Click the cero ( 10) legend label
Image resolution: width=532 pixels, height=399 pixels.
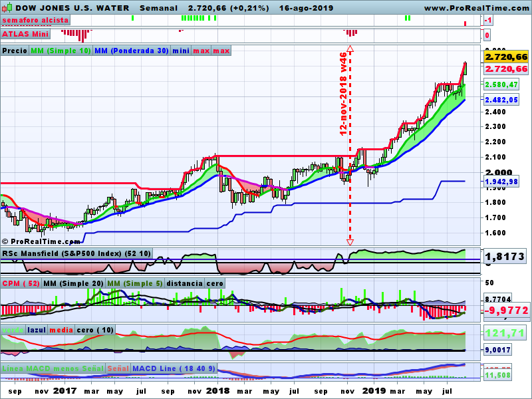pyautogui.click(x=95, y=330)
